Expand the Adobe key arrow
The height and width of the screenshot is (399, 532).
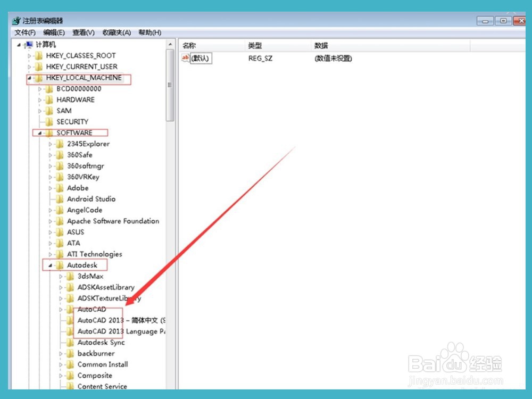(x=50, y=188)
